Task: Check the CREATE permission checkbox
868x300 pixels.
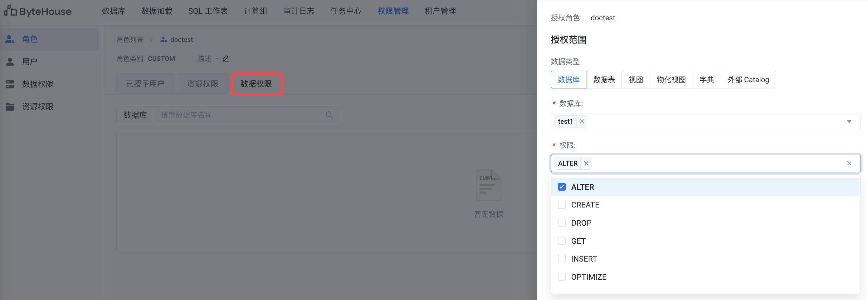Action: pyautogui.click(x=561, y=205)
